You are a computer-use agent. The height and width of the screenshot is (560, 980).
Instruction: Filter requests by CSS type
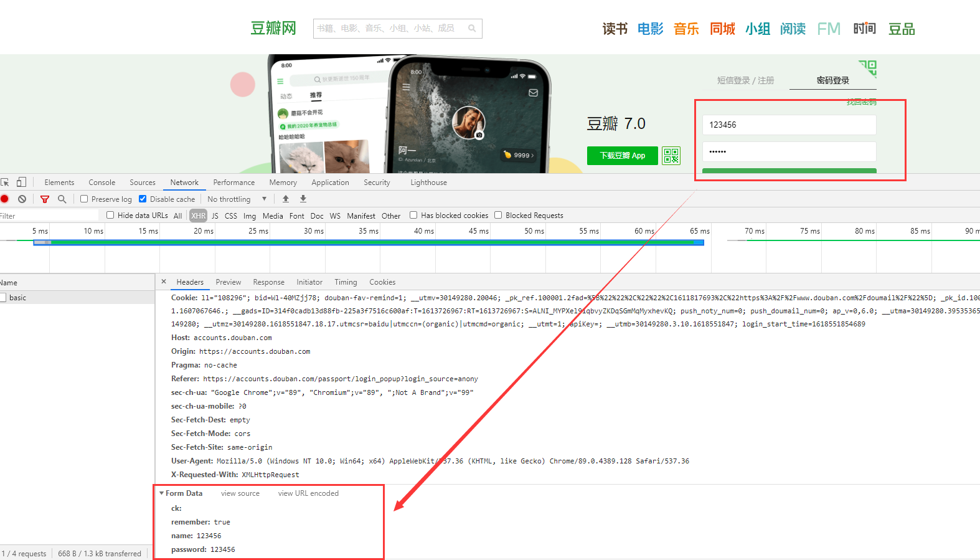[231, 216]
